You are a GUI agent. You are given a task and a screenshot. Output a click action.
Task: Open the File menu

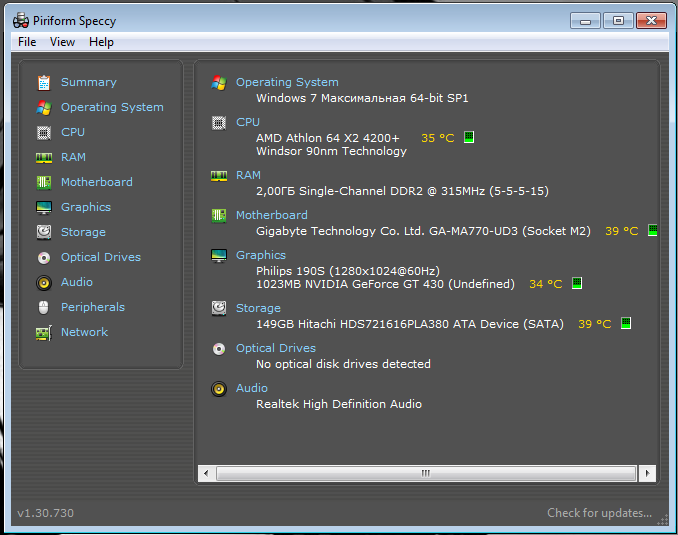point(27,42)
